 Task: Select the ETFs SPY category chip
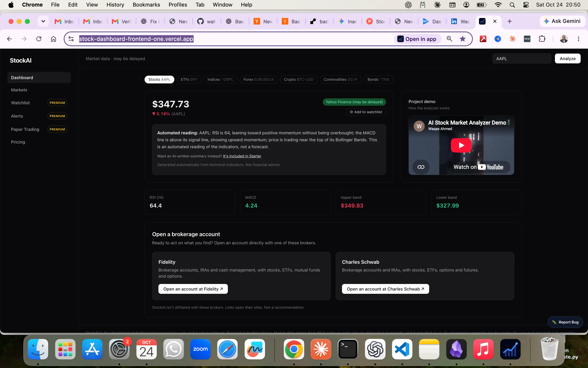click(189, 79)
